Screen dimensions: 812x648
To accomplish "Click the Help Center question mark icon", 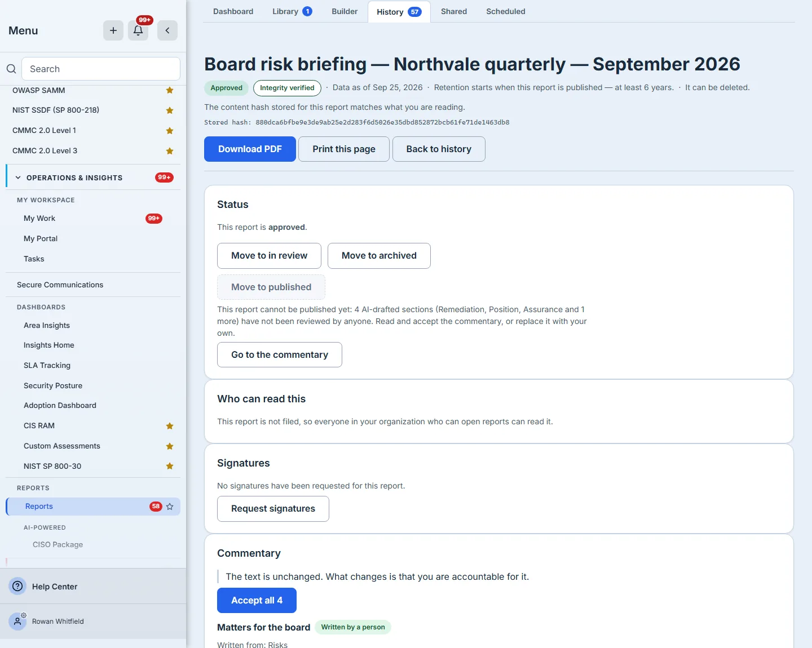I will click(x=18, y=586).
